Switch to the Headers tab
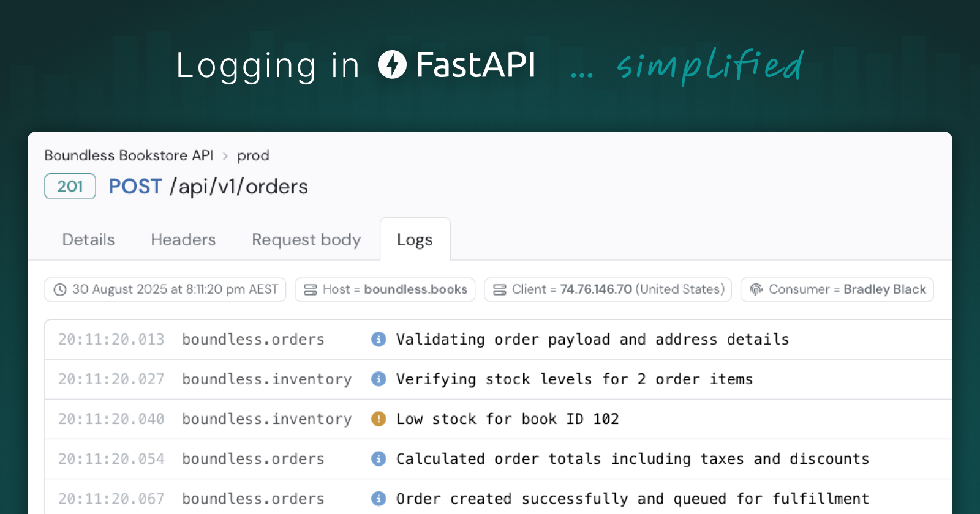Viewport: 980px width, 514px height. coord(183,239)
